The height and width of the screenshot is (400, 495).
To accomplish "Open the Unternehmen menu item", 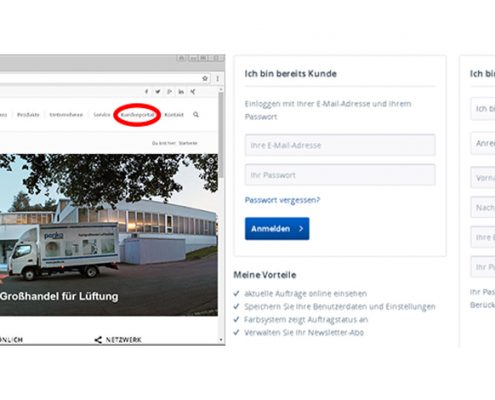I will click(66, 115).
